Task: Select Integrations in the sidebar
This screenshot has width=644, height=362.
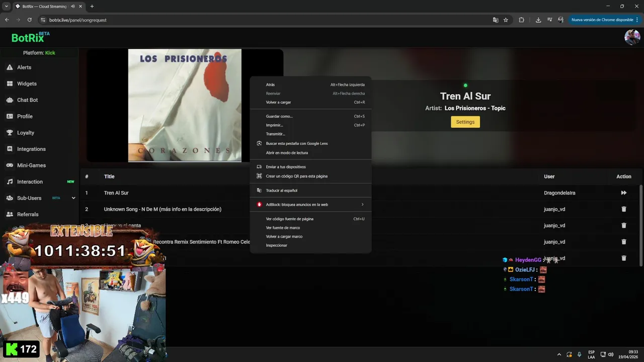Action: pyautogui.click(x=31, y=149)
